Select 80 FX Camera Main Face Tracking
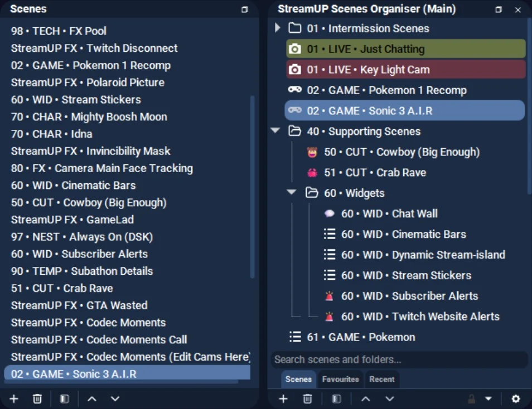This screenshot has height=409, width=532. 102,168
